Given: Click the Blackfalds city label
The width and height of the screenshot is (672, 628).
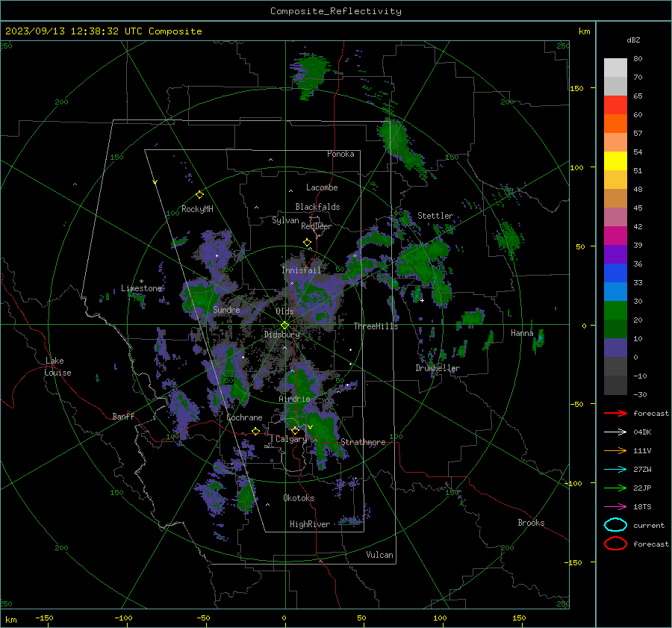Looking at the screenshot, I should [317, 207].
